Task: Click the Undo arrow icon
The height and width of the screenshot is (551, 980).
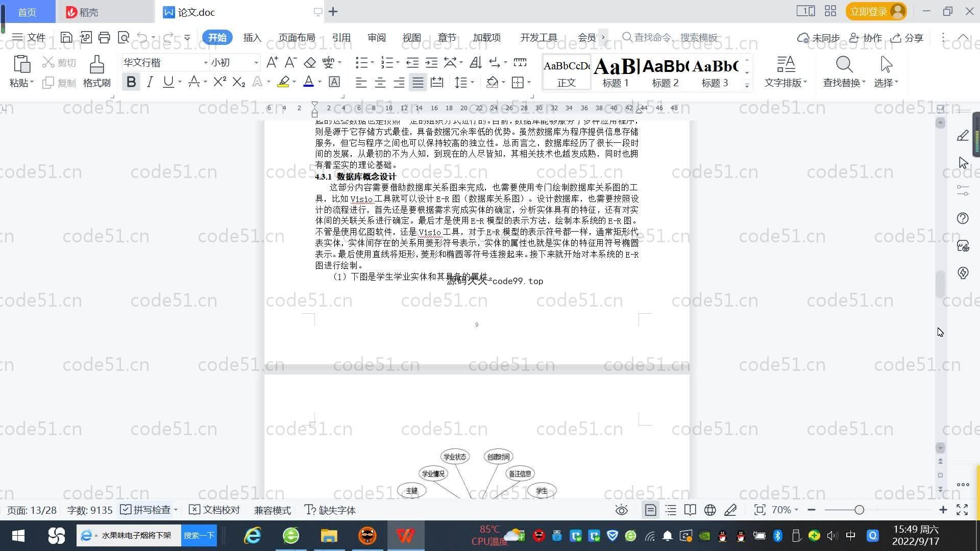Action: [x=142, y=37]
